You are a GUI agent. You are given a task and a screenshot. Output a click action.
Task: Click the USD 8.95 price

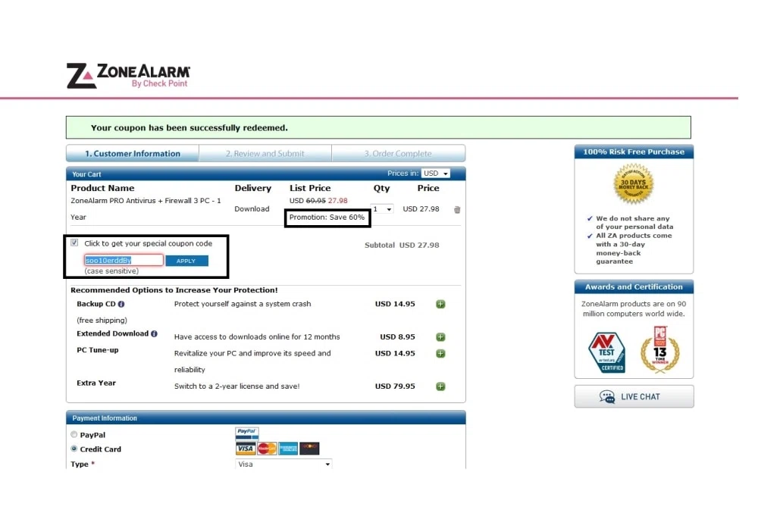(x=397, y=336)
